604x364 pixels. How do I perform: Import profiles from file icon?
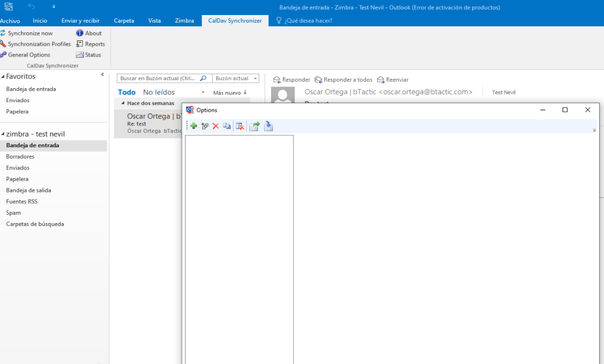pos(268,126)
